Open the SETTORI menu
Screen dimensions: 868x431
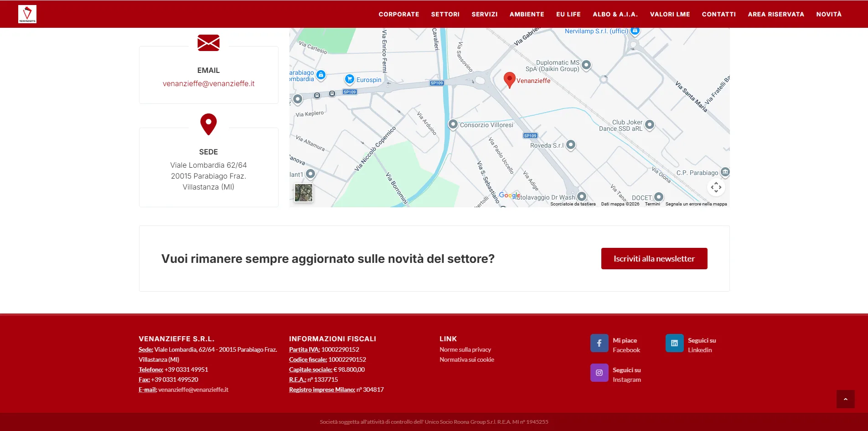445,14
